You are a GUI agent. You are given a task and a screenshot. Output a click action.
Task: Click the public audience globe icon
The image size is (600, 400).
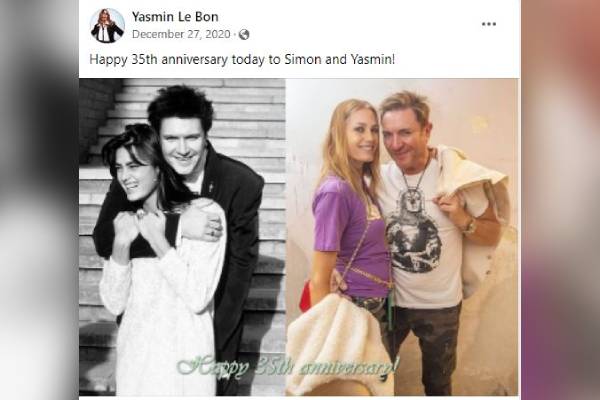pos(244,34)
